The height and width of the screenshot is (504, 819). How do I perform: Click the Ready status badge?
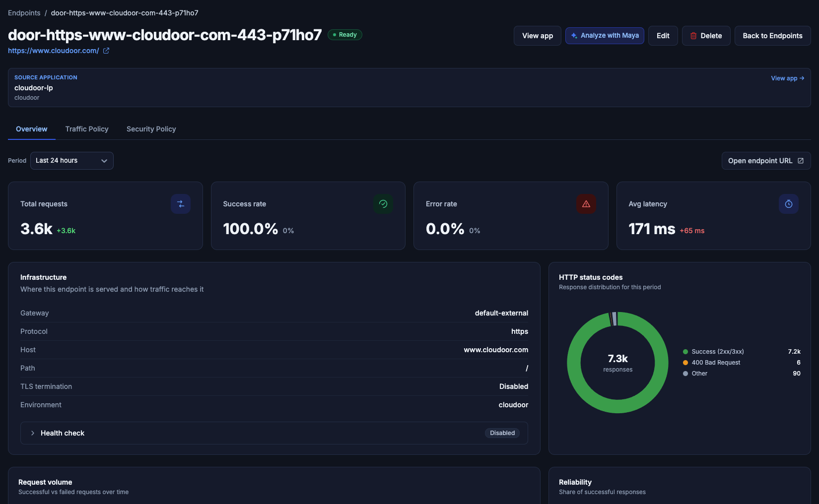[x=345, y=35]
